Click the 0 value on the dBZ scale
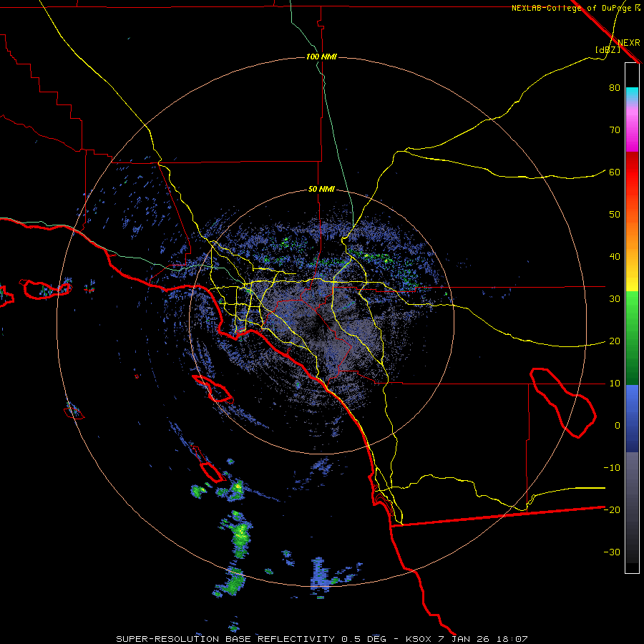The height and width of the screenshot is (644, 644). [618, 426]
